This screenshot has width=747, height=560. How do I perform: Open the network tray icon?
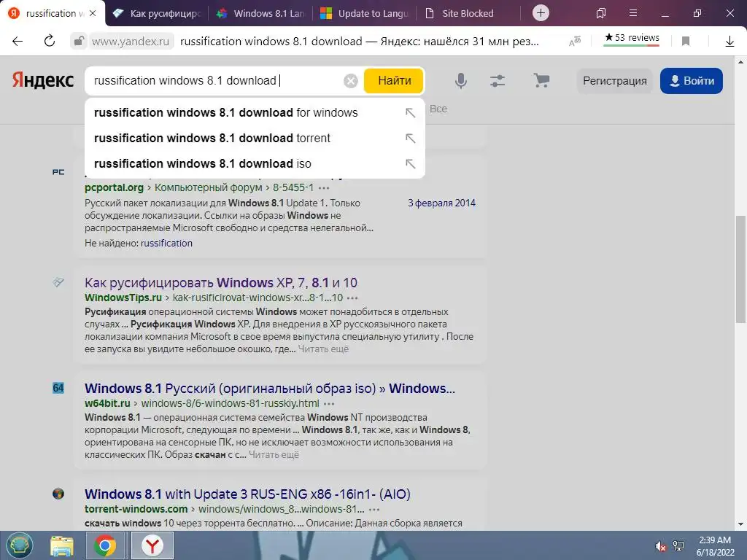pos(678,546)
